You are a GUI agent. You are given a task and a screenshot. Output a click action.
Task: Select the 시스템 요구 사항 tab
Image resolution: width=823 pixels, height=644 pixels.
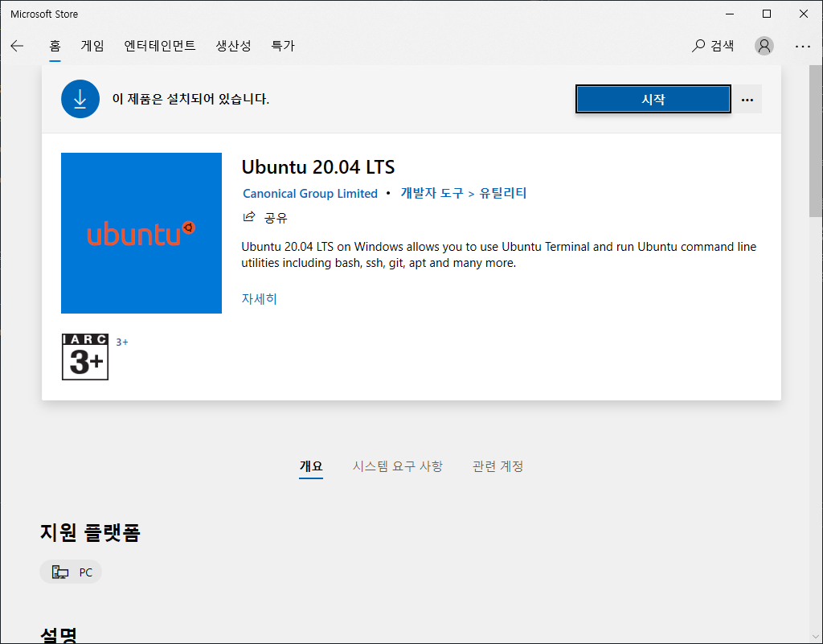point(397,466)
